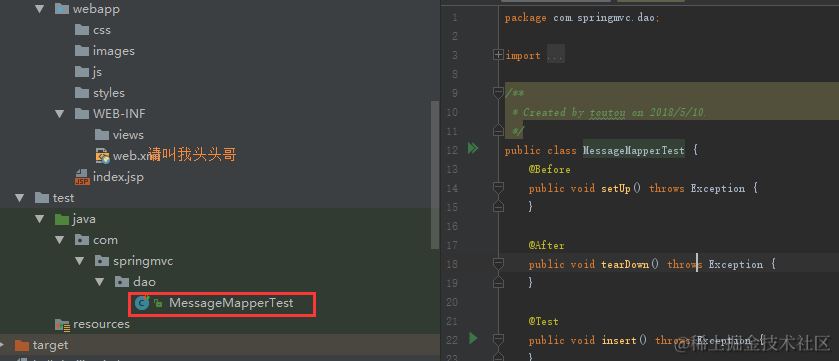Click the WEB-INF folder icon
Image resolution: width=839 pixels, height=361 pixels.
[82, 113]
